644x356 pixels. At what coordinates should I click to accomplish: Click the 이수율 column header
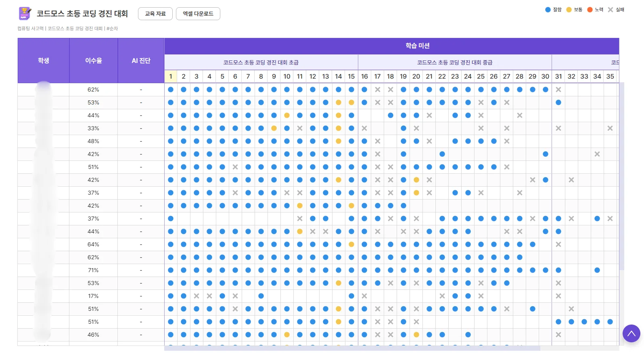(94, 60)
